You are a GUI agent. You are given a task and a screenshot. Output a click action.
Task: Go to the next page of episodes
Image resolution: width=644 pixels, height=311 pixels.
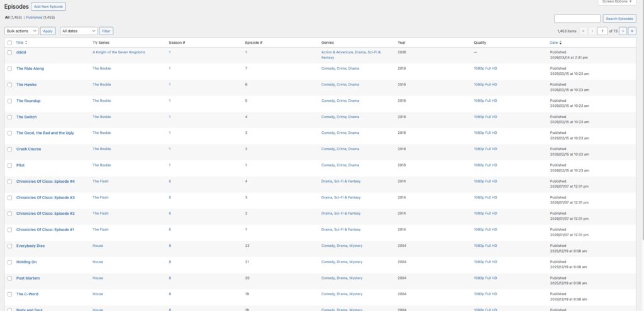tap(623, 30)
